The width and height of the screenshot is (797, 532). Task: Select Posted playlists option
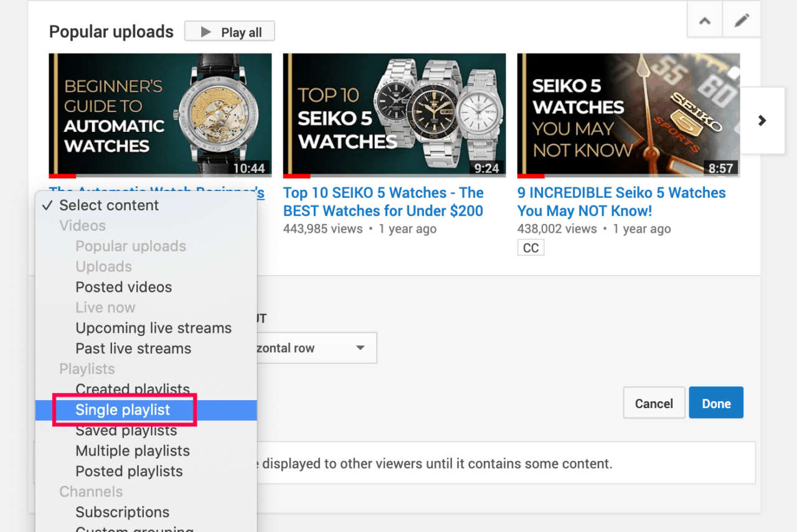pyautogui.click(x=146, y=471)
